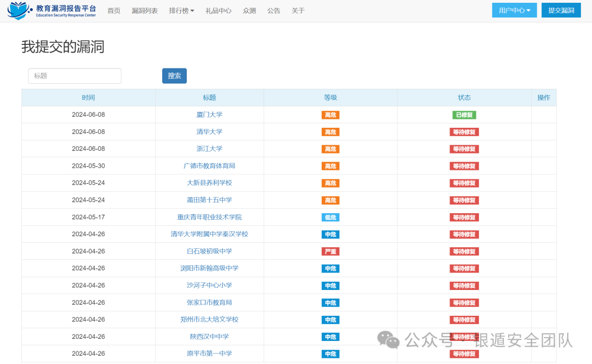Click the 操作 column header
The height and width of the screenshot is (364, 592).
(x=544, y=98)
